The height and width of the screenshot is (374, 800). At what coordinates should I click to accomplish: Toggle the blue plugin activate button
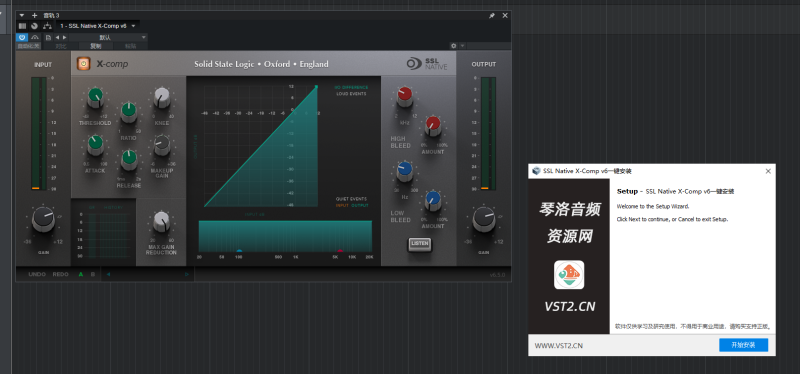click(x=22, y=37)
